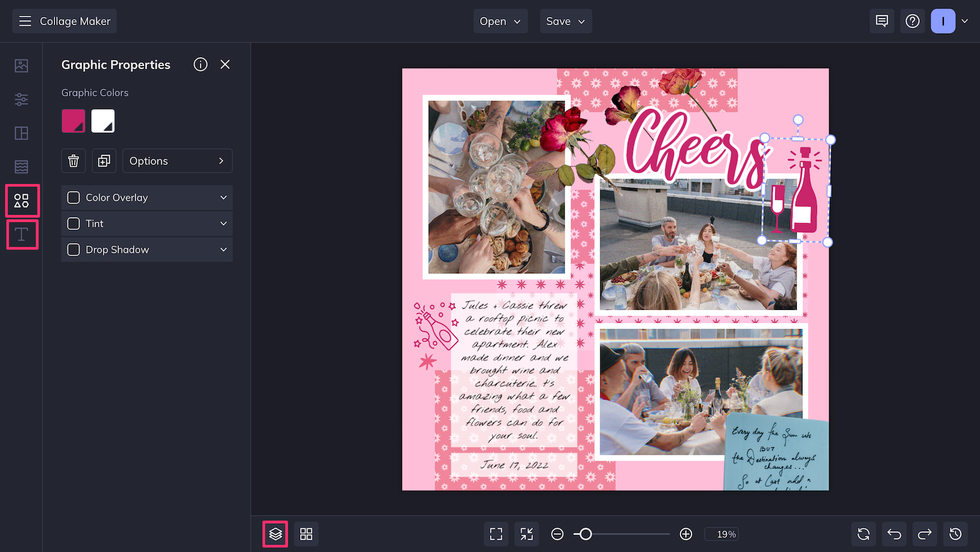Open the Background panel
Screen dimensions: 980x552
[x=21, y=166]
